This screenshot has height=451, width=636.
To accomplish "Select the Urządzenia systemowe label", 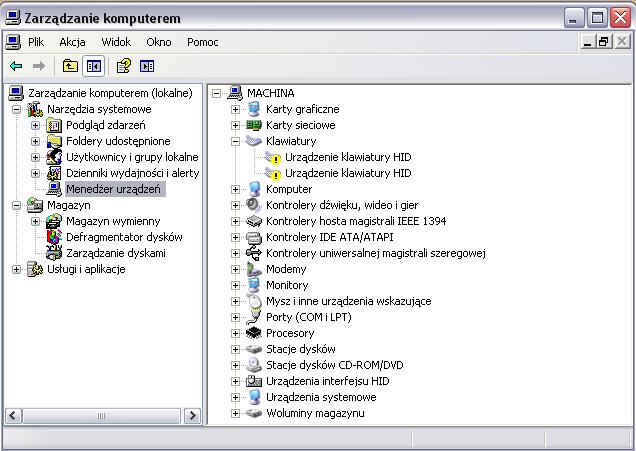I will [x=321, y=397].
